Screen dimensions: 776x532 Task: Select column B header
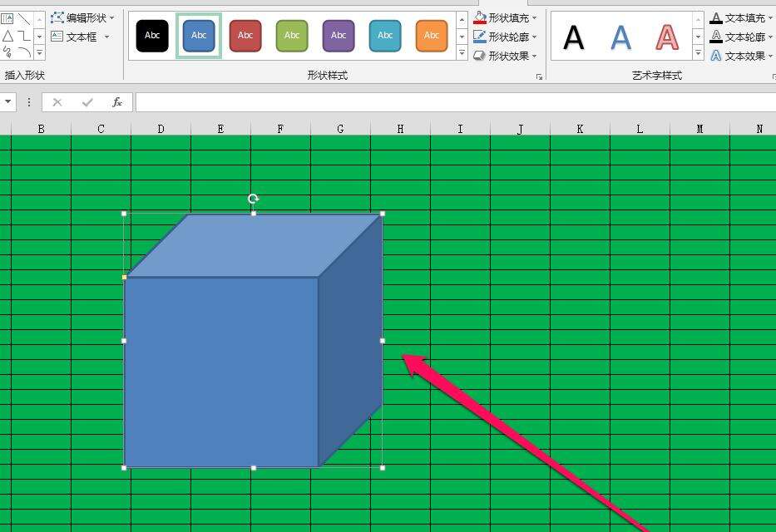41,129
